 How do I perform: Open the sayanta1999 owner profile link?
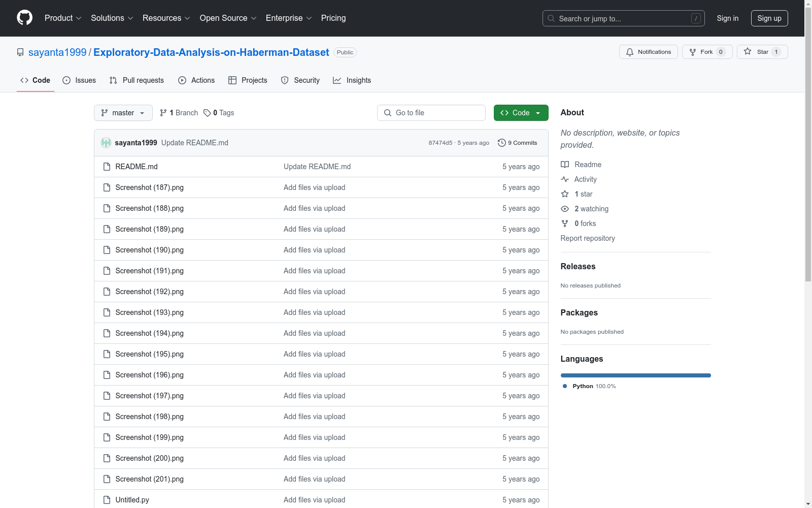click(57, 52)
